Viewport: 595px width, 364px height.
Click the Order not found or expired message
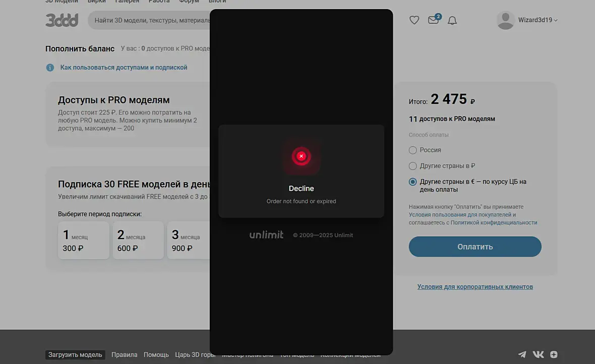[302, 201]
